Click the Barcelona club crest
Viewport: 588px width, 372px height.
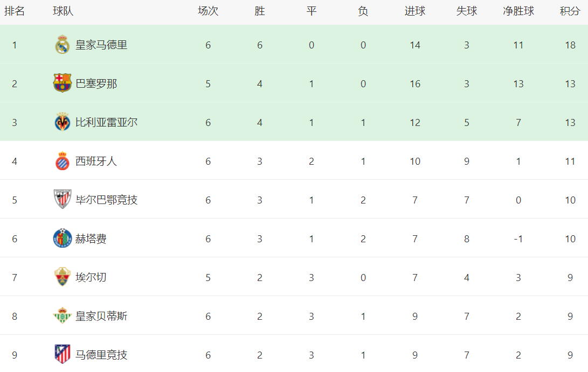tap(63, 83)
